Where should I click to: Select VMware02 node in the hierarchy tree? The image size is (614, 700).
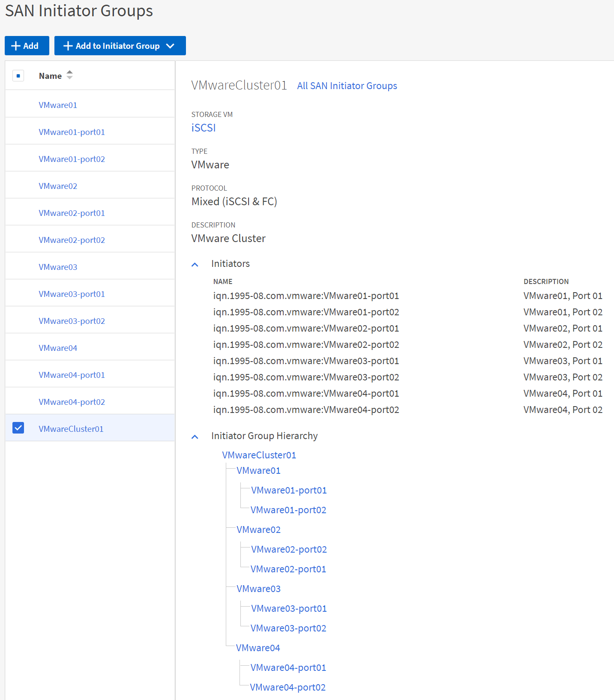click(258, 529)
